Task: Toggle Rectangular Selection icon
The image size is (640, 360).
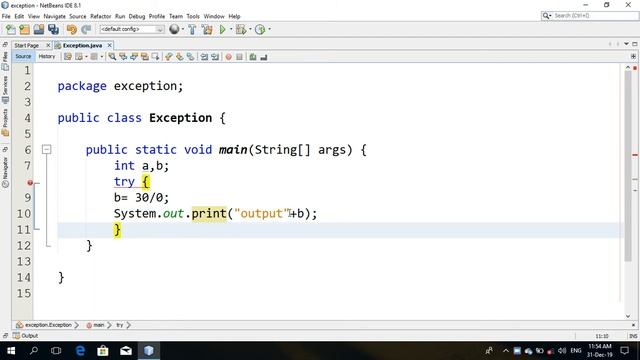Action: point(156,57)
